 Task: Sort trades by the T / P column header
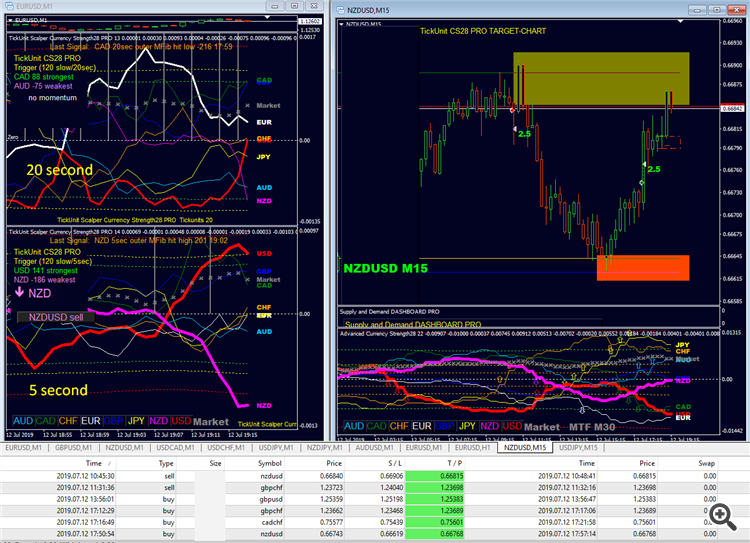coord(455,463)
